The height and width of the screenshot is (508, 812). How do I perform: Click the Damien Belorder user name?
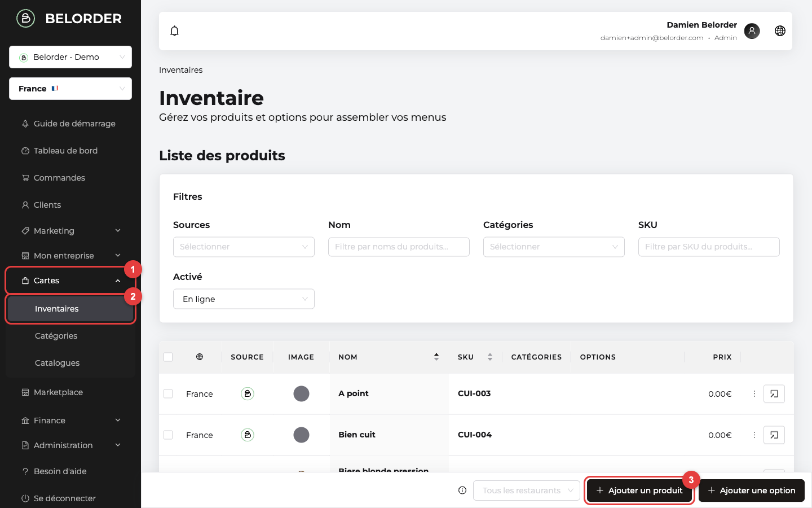click(702, 25)
